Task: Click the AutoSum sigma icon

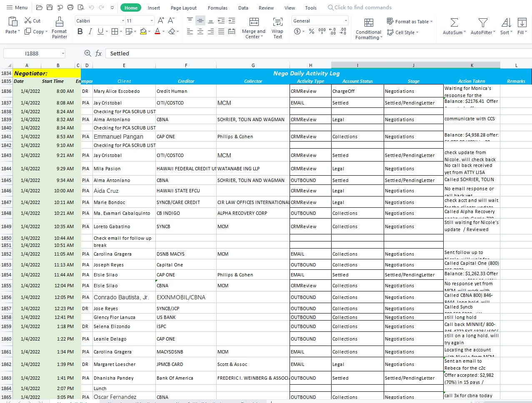Action: point(454,22)
